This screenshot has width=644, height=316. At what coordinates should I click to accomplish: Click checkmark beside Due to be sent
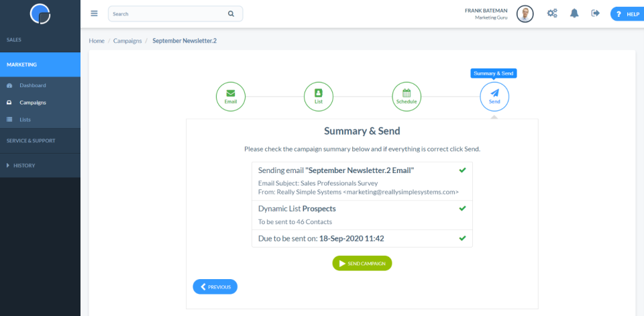(462, 238)
